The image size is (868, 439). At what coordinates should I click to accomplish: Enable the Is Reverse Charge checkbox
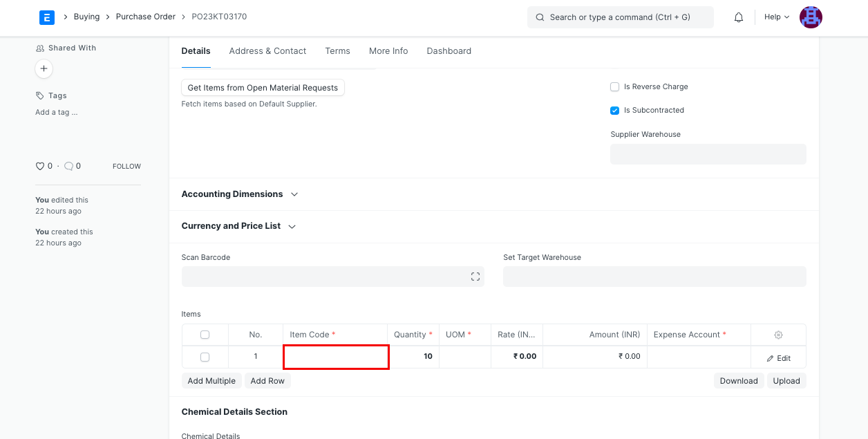tap(614, 86)
